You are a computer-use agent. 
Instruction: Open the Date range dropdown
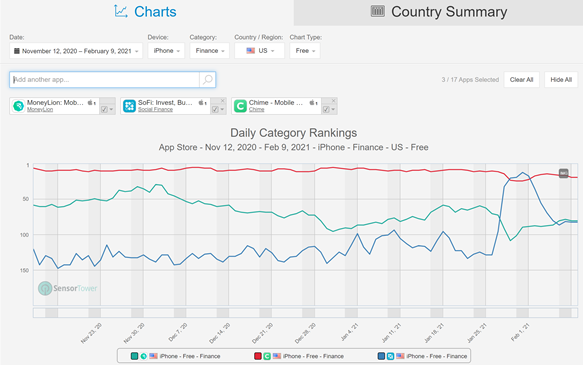tap(76, 51)
